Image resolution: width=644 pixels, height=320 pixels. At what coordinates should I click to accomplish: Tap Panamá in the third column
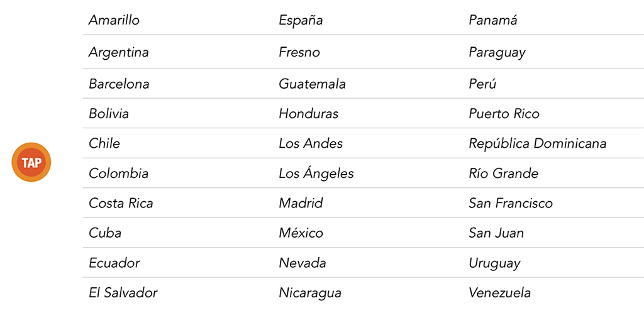pyautogui.click(x=493, y=20)
